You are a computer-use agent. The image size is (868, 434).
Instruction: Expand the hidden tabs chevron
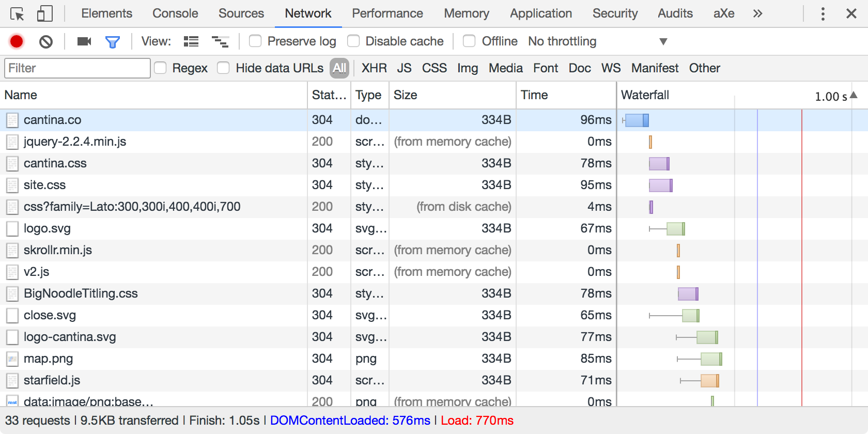tap(757, 13)
